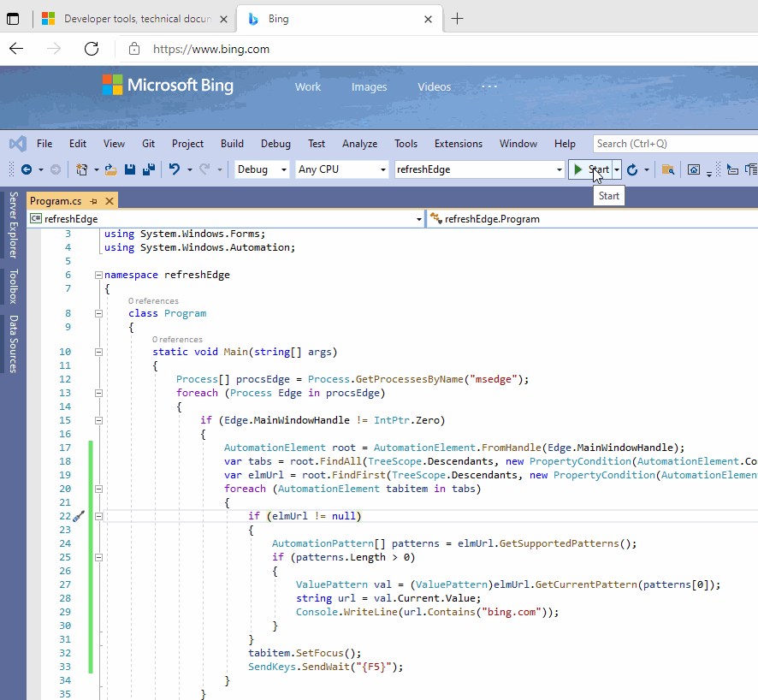Open the Edit menu
Viewport: 758px width, 700px height.
coord(77,144)
